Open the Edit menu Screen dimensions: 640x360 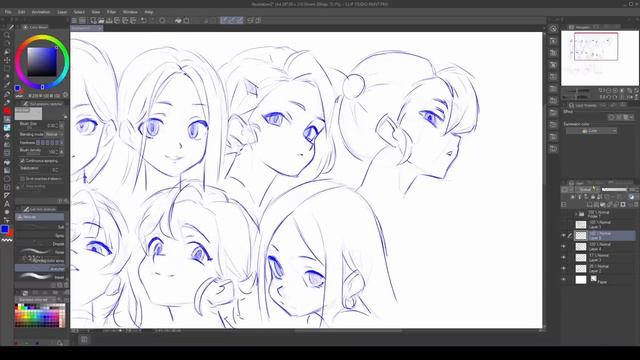click(21, 12)
